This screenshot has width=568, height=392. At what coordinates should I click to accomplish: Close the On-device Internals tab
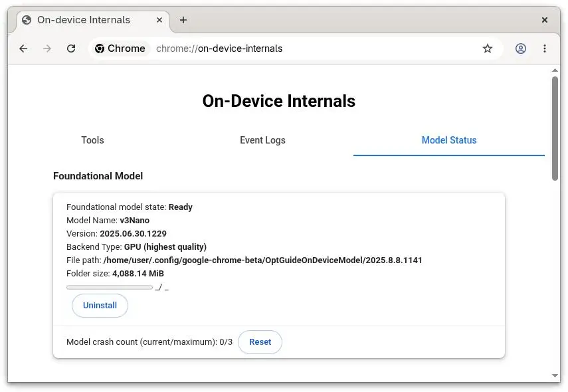[x=159, y=20]
